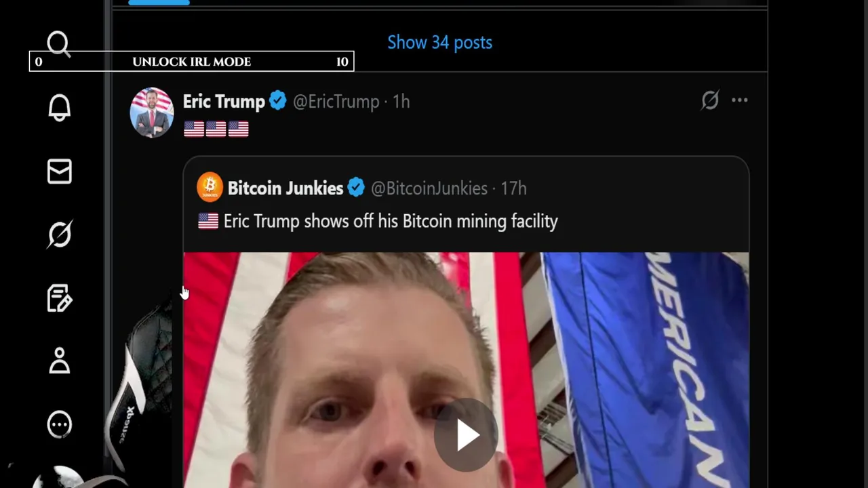Click the Unlock IRL Mode progress bar

(x=191, y=62)
